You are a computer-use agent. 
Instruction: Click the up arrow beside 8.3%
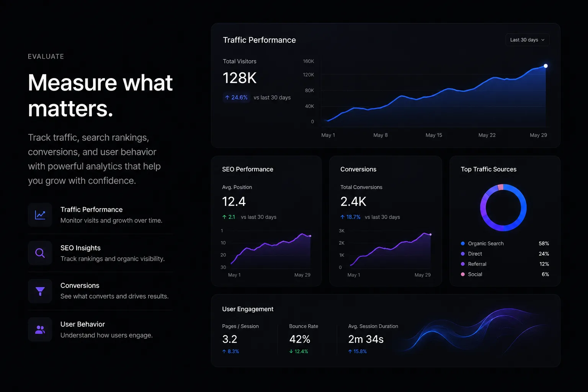(x=224, y=351)
